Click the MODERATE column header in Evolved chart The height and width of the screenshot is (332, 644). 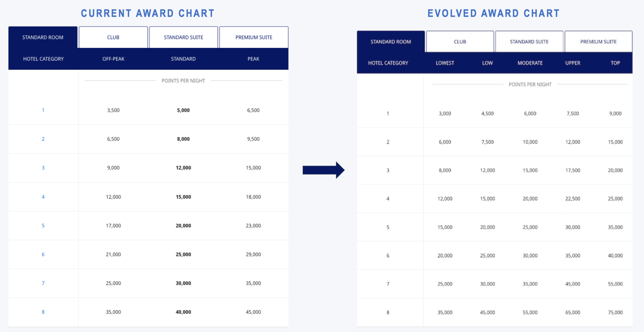[x=530, y=63]
